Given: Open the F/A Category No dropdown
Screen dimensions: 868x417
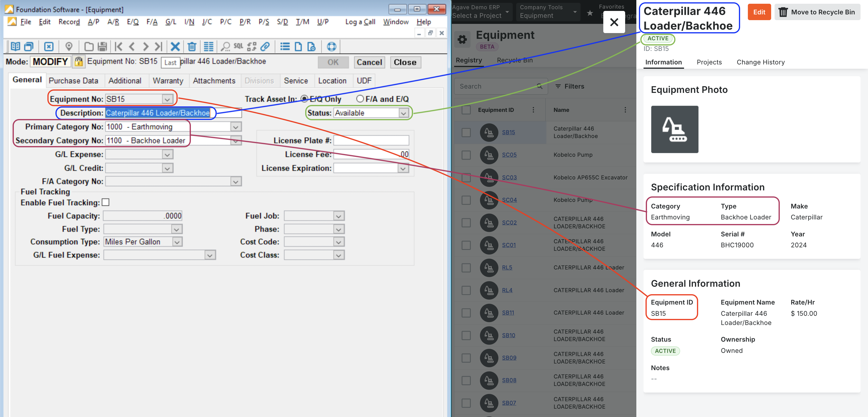Looking at the screenshot, I should point(236,182).
